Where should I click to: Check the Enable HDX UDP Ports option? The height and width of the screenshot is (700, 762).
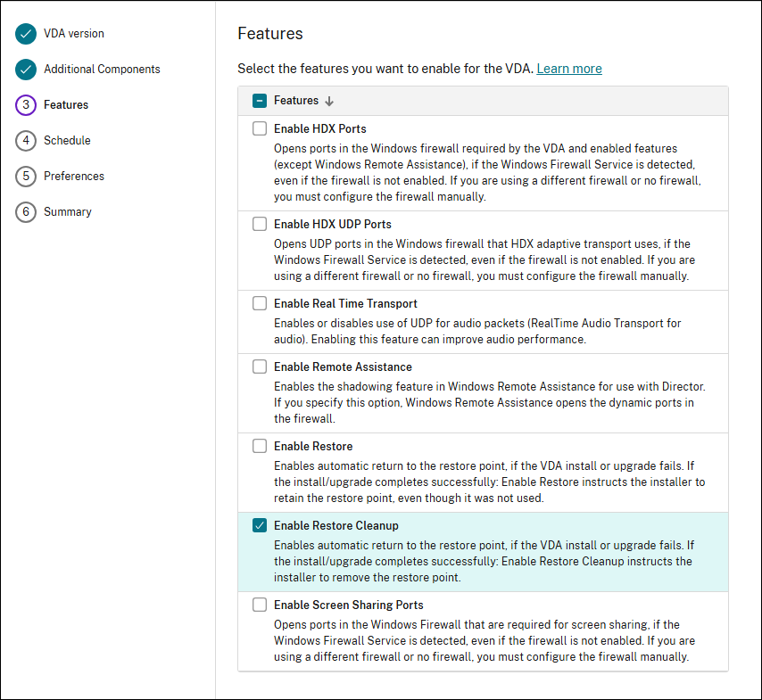(260, 224)
